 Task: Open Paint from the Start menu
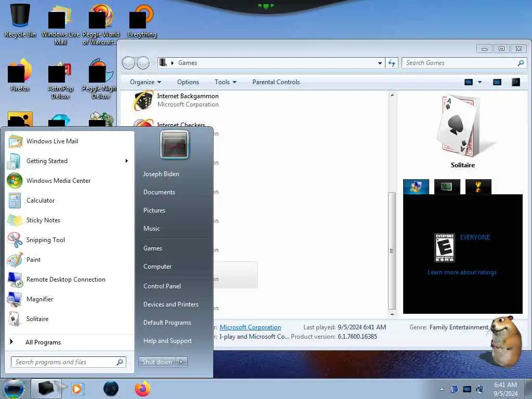[70, 259]
